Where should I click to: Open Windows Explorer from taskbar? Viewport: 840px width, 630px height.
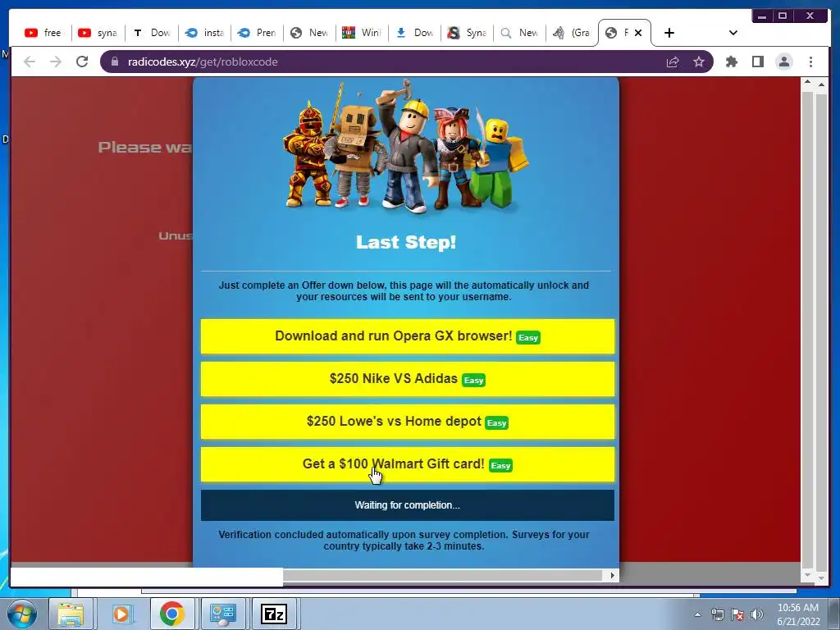pos(71,614)
